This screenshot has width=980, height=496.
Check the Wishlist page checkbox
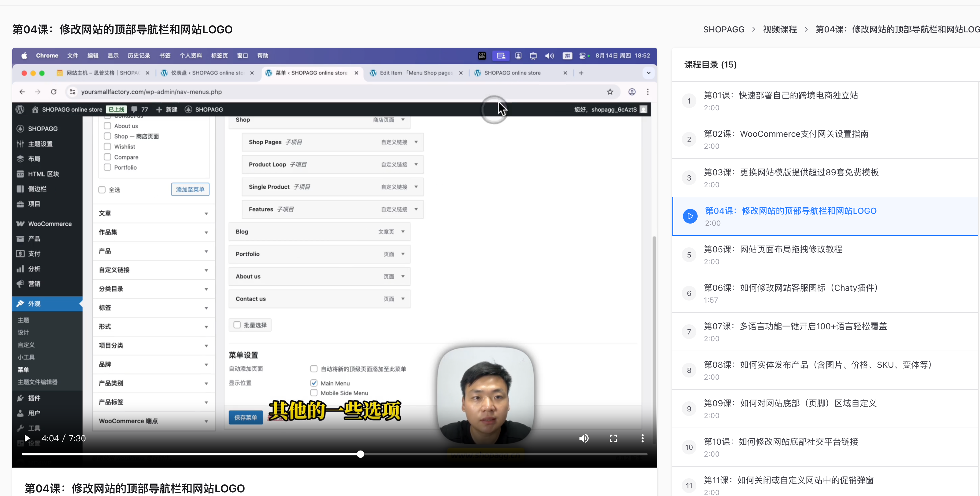107,147
